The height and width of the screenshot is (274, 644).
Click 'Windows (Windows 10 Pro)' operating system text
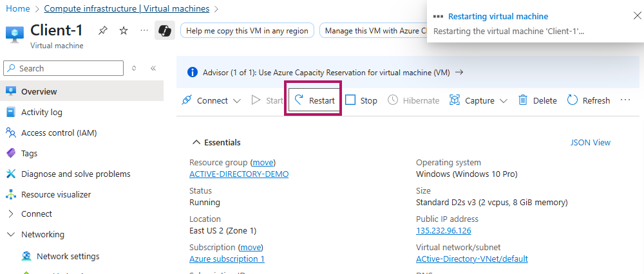tap(466, 174)
